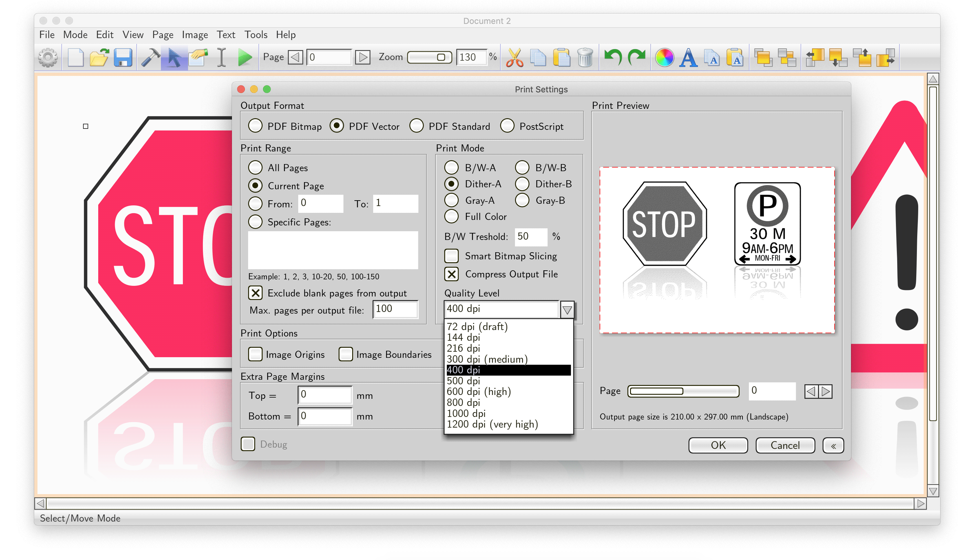Go to next page in toolbar
Viewport: 977px width, 560px height.
(362, 57)
